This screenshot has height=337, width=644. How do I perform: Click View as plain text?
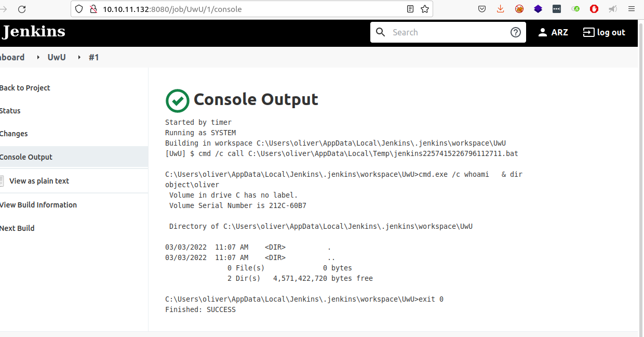tap(39, 181)
